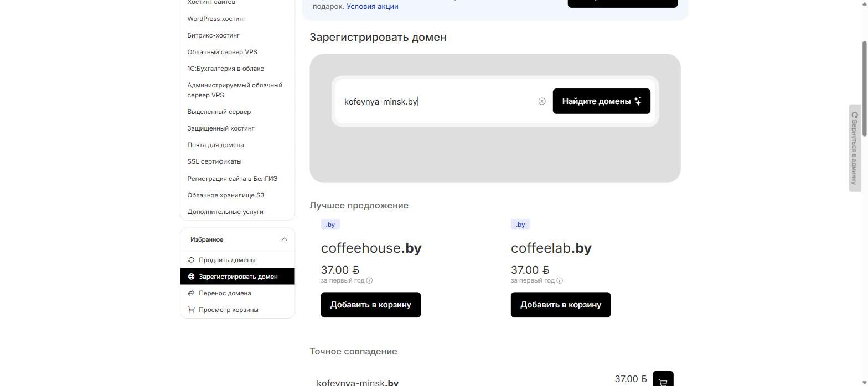This screenshot has width=868, height=386.
Task: Select Просмотр корзины in favorites
Action: pos(237,310)
